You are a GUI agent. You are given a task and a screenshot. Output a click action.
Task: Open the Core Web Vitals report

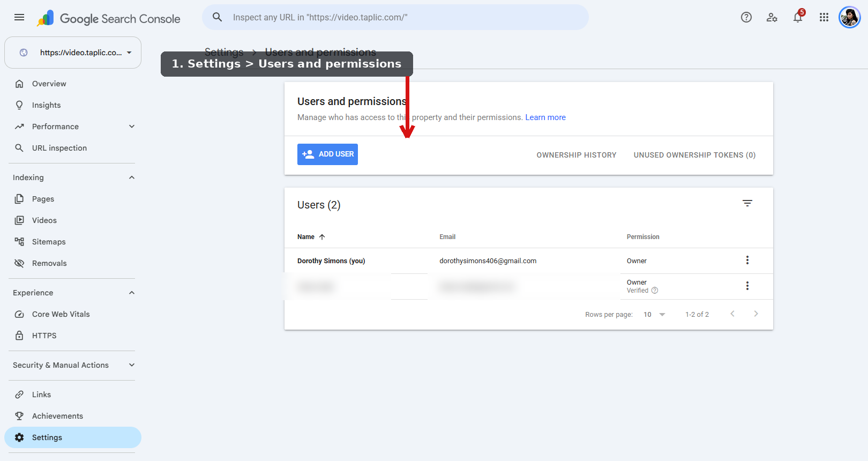click(x=73, y=314)
